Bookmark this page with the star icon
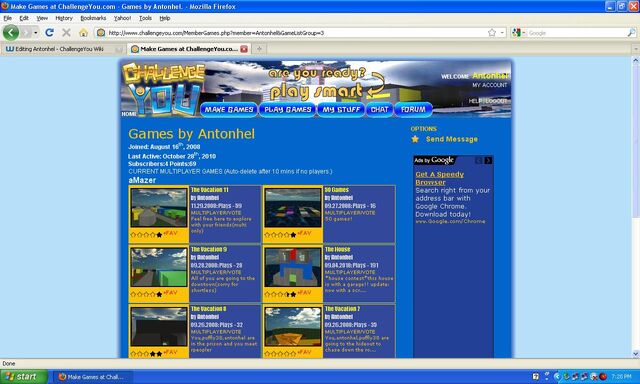 pos(492,33)
